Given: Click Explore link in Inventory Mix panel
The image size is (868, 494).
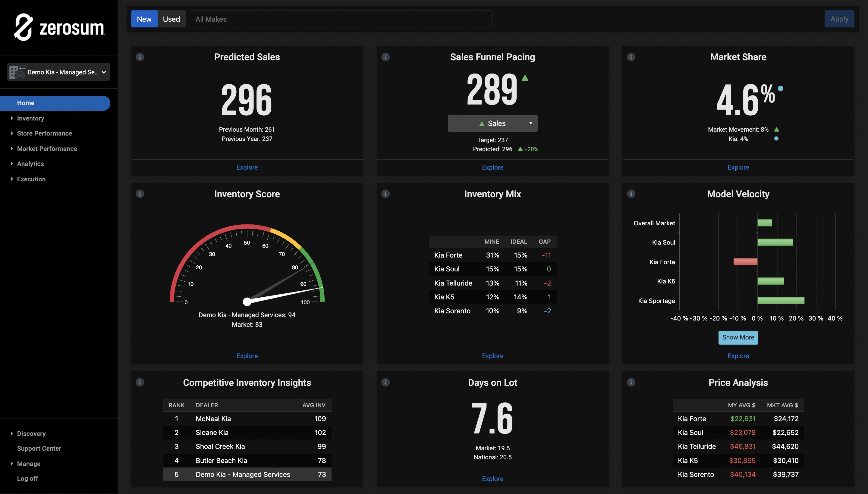Looking at the screenshot, I should 492,355.
